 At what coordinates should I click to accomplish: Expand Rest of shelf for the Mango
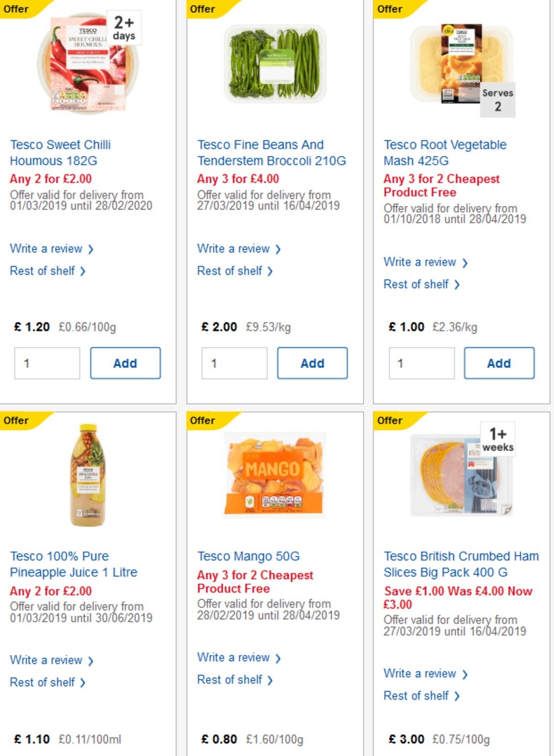(230, 679)
